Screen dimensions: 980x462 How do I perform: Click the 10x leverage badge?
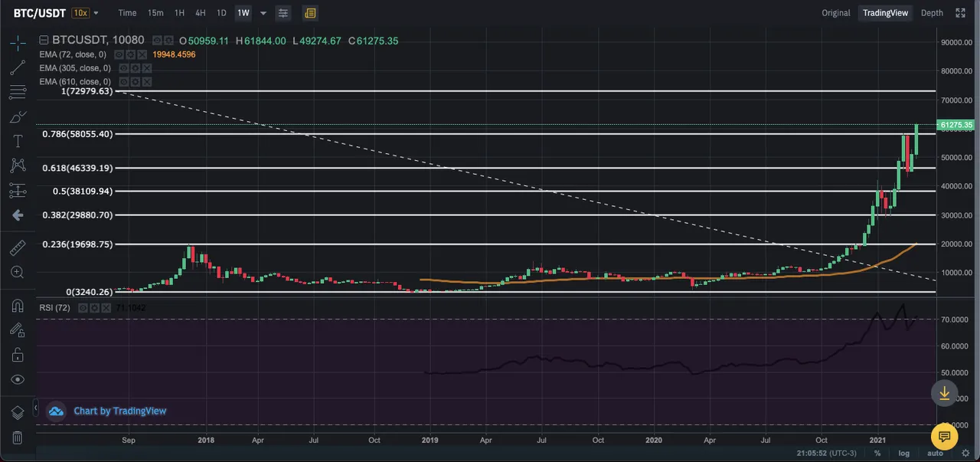[x=80, y=13]
